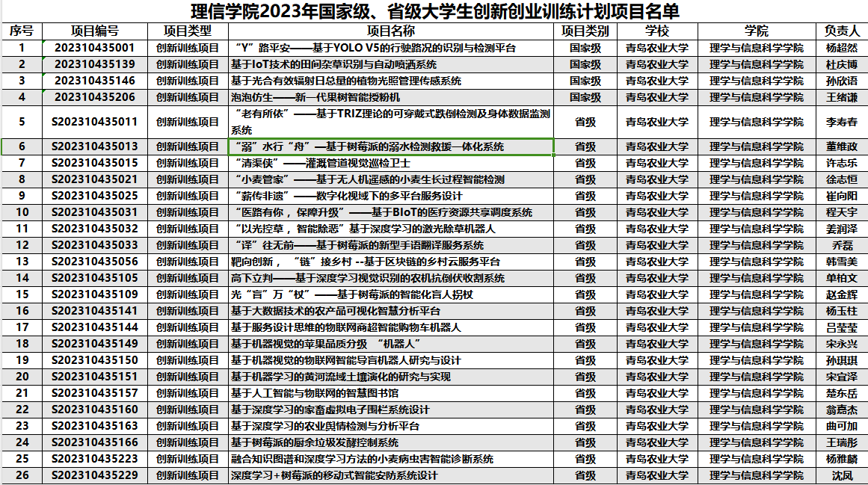The height and width of the screenshot is (485, 868).
Task: Click project number S202310435105
Action: [95, 278]
